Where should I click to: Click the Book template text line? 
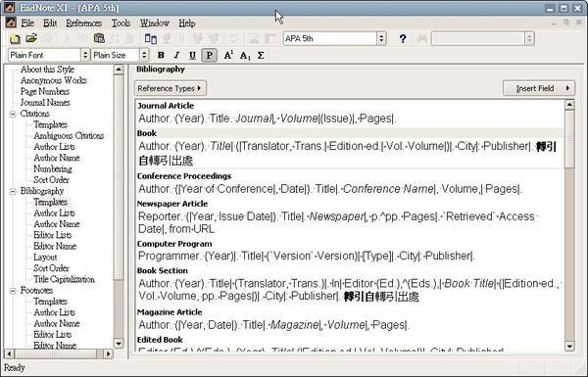(x=348, y=154)
